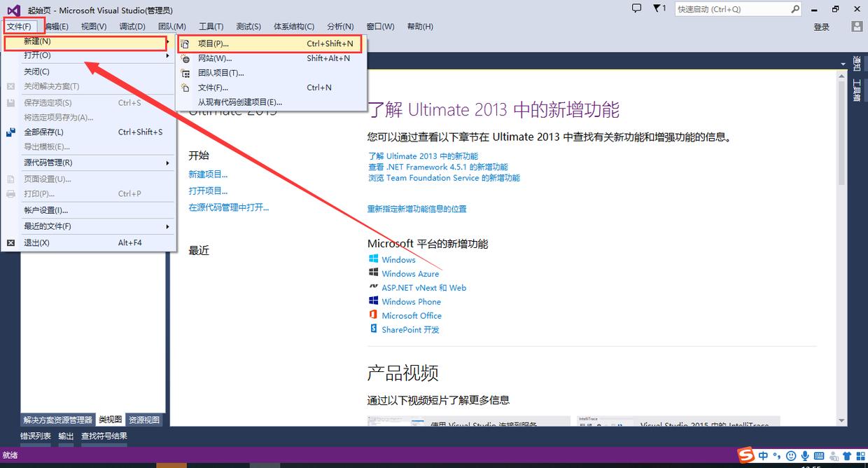Screen dimensions: 868x468
Task: Open the 新建项目... link on the Start page
Action: (x=208, y=174)
